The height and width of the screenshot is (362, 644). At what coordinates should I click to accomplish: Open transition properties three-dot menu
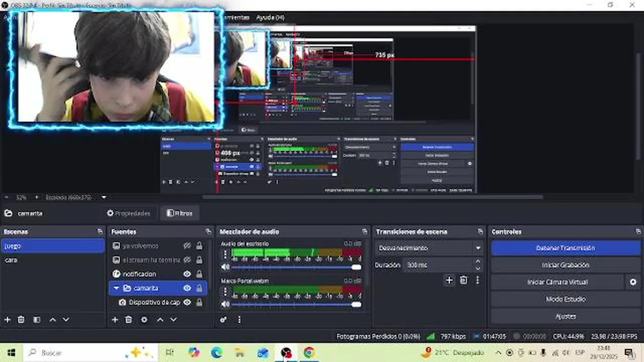click(477, 281)
